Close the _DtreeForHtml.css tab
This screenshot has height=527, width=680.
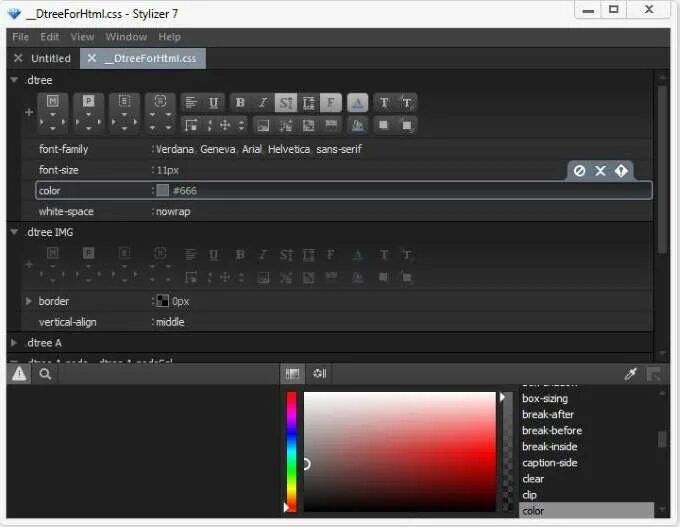coord(92,58)
